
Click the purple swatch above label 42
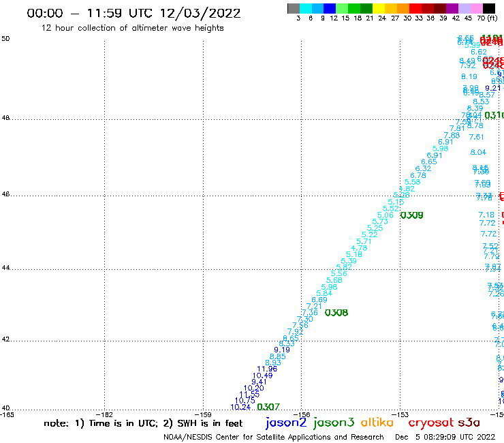pyautogui.click(x=452, y=8)
